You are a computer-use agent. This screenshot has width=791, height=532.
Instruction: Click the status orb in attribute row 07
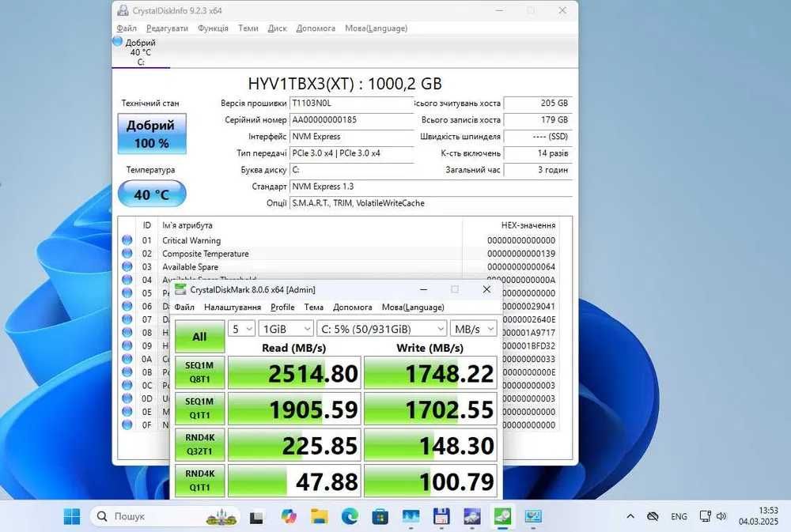[127, 319]
